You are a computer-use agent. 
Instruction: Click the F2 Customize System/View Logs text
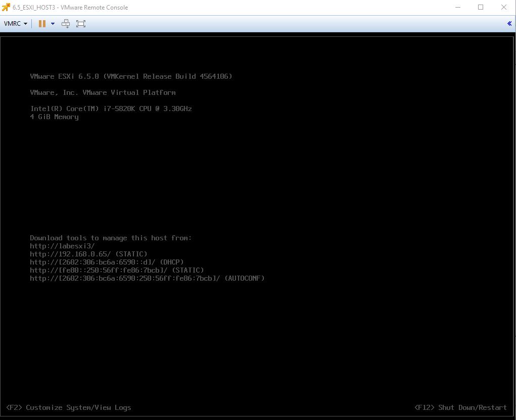tap(68, 407)
